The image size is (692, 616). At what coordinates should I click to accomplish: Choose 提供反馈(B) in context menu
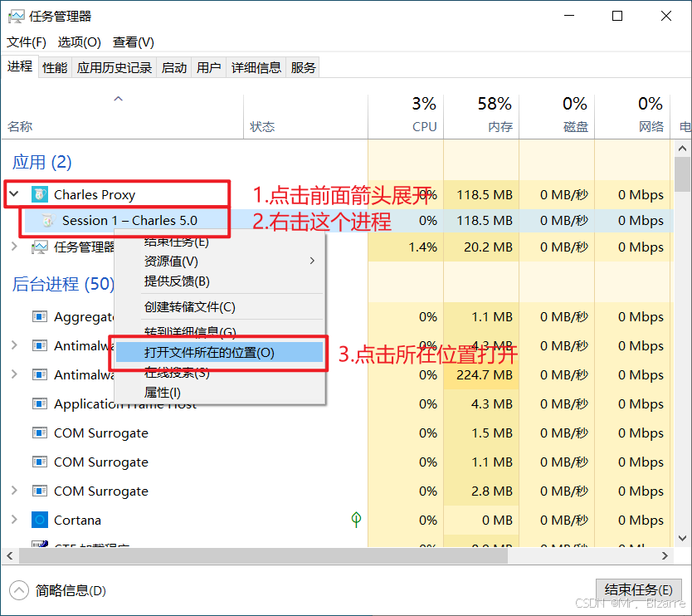tap(219, 281)
